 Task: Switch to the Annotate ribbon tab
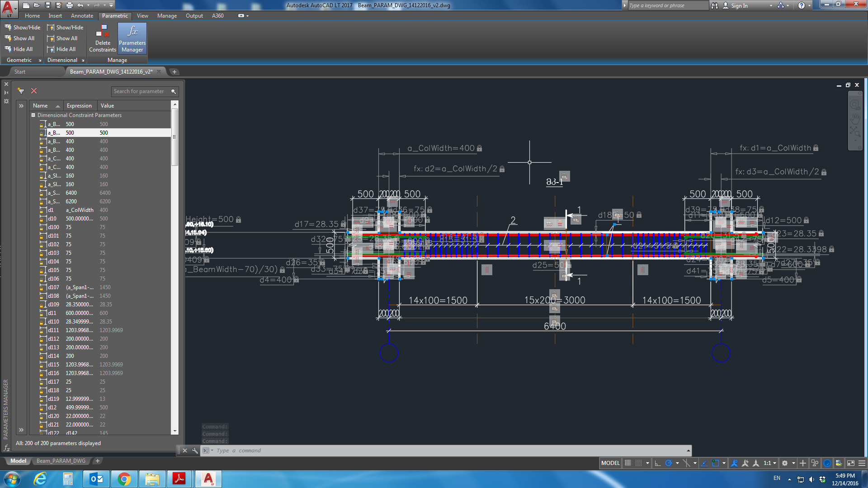(82, 16)
